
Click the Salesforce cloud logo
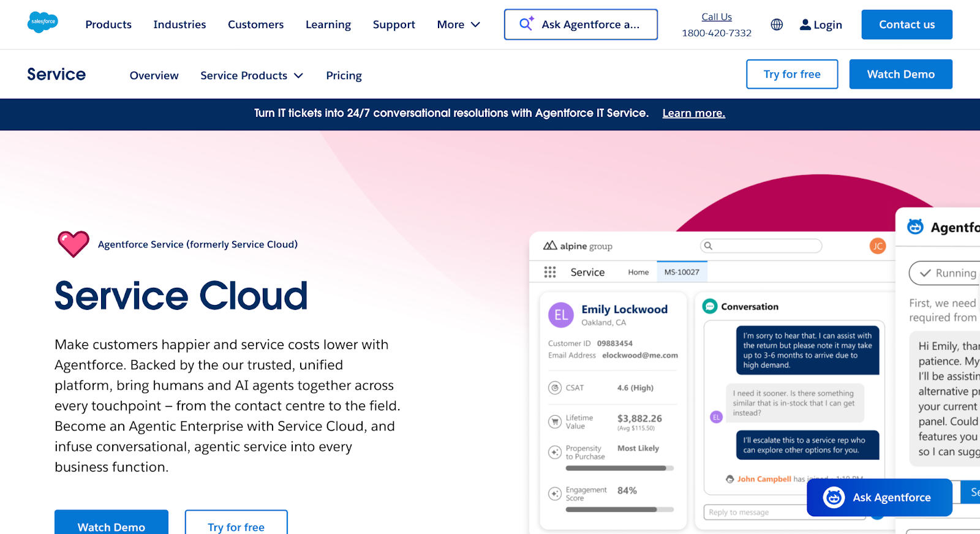(43, 22)
